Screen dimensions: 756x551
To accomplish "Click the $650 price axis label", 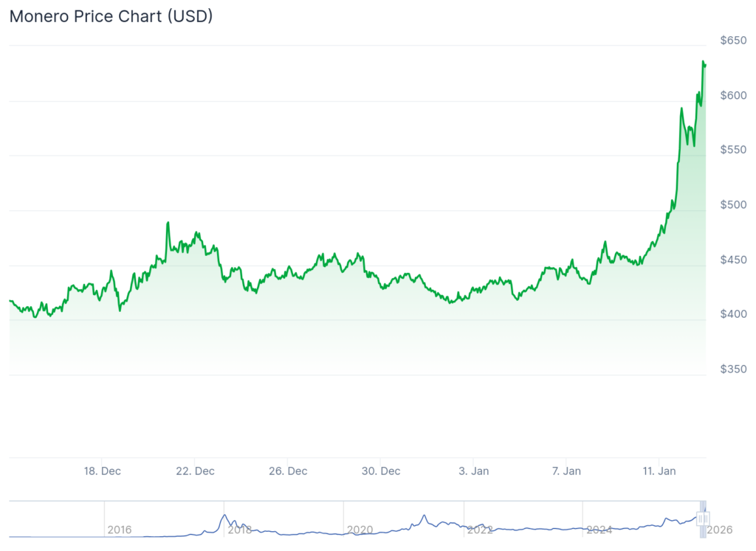I will pyautogui.click(x=734, y=40).
